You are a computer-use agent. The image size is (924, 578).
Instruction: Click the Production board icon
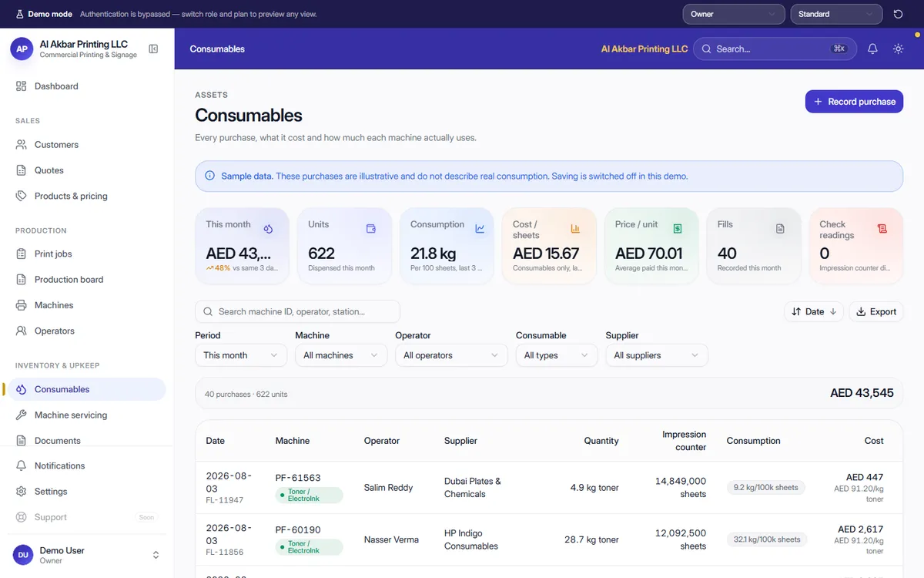(22, 280)
